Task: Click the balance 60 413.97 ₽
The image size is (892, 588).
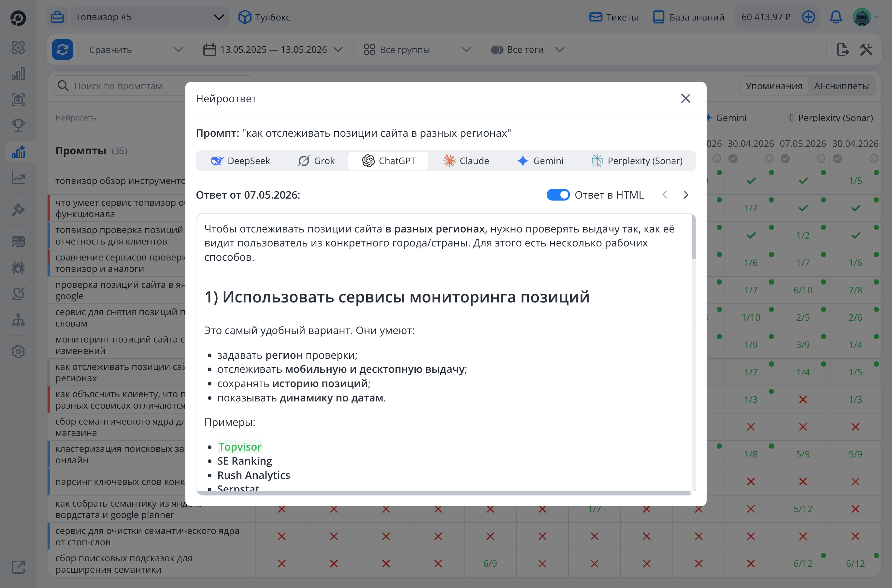Action: pos(766,17)
